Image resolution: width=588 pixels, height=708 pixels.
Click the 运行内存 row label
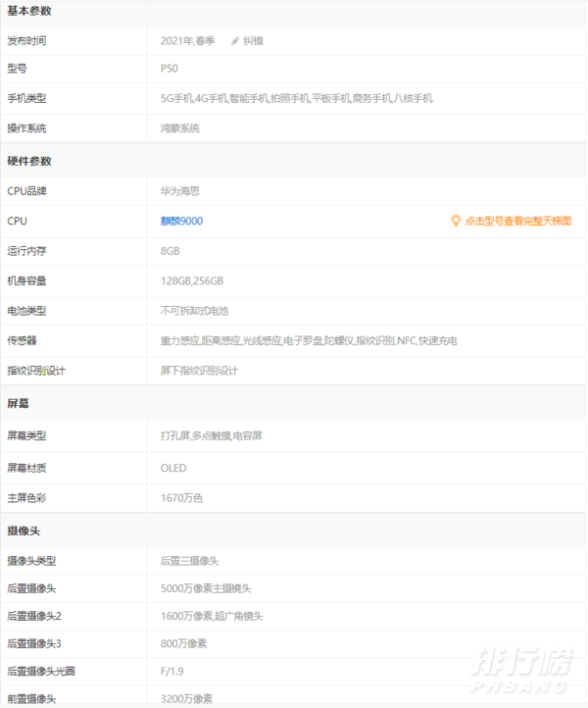26,251
